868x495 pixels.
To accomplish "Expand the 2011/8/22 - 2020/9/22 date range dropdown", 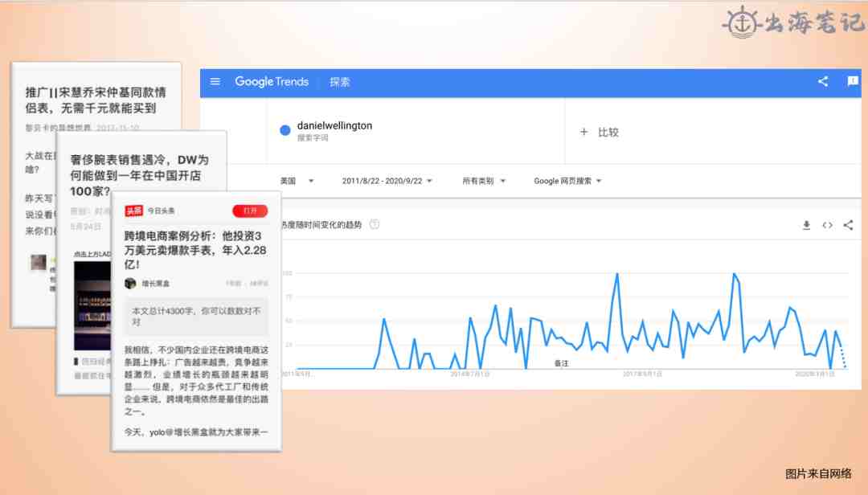I will tap(387, 181).
